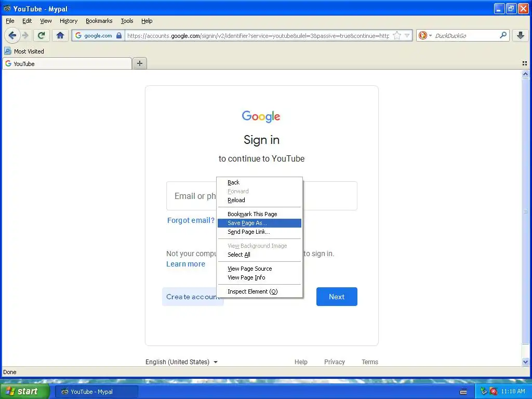Click the Learn more link
Viewport: 532px width, 399px height.
click(185, 264)
